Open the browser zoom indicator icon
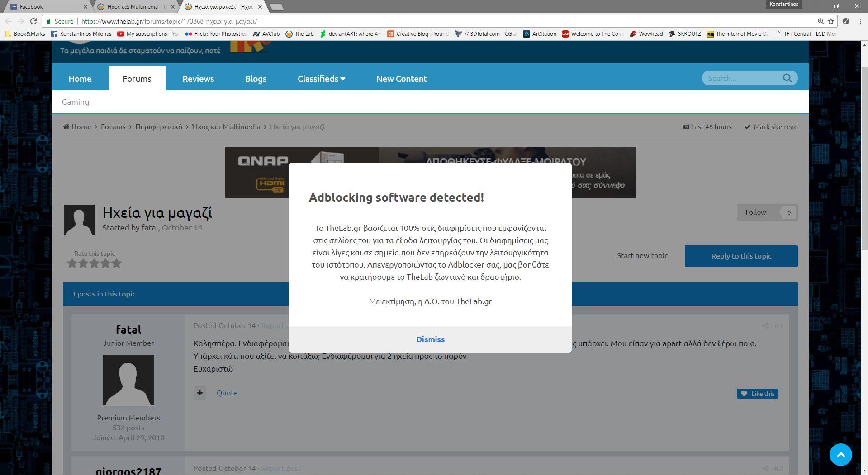Viewport: 868px width, 475px height. pos(821,21)
